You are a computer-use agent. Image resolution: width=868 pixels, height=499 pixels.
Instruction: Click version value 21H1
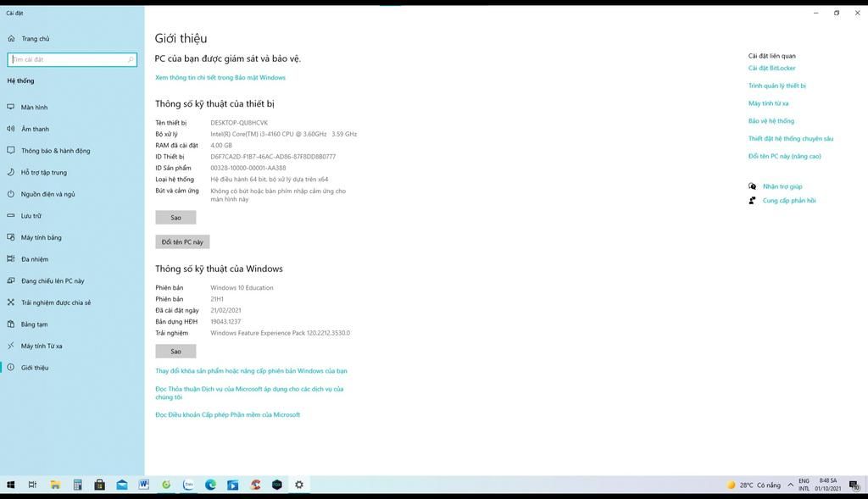(x=217, y=299)
